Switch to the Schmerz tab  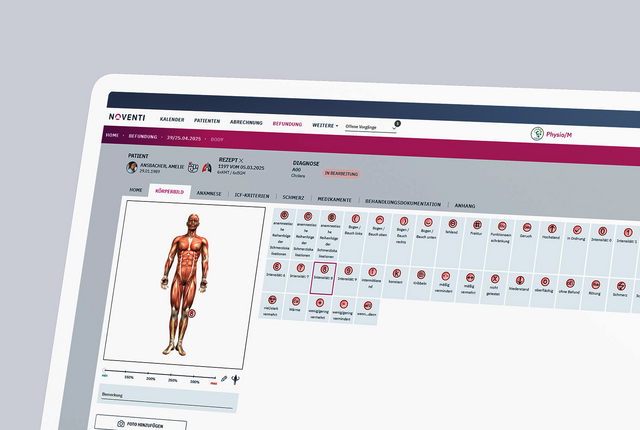click(293, 197)
